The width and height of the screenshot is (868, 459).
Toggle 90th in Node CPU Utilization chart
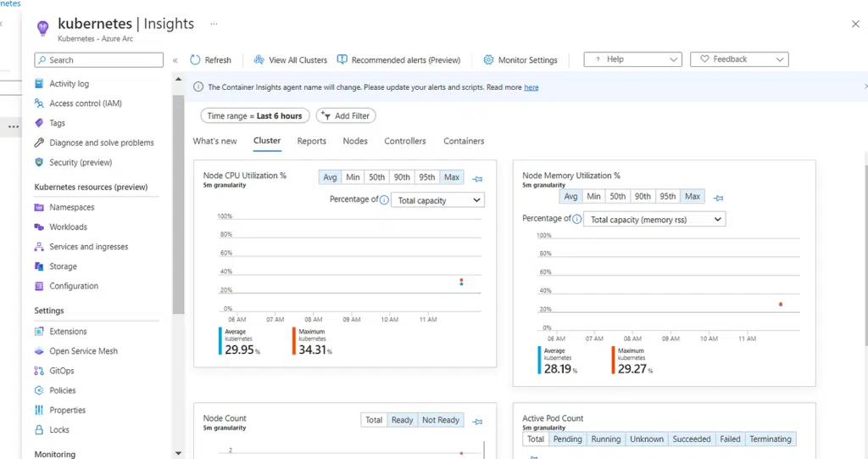click(402, 177)
